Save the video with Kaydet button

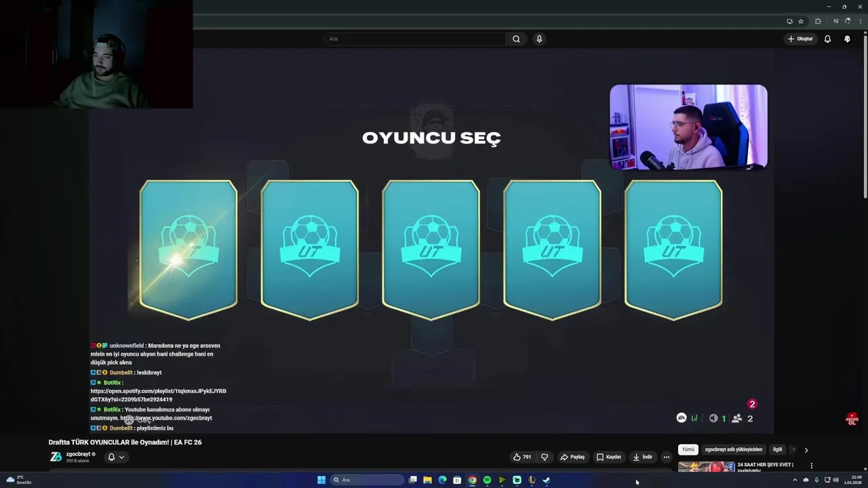tap(609, 457)
